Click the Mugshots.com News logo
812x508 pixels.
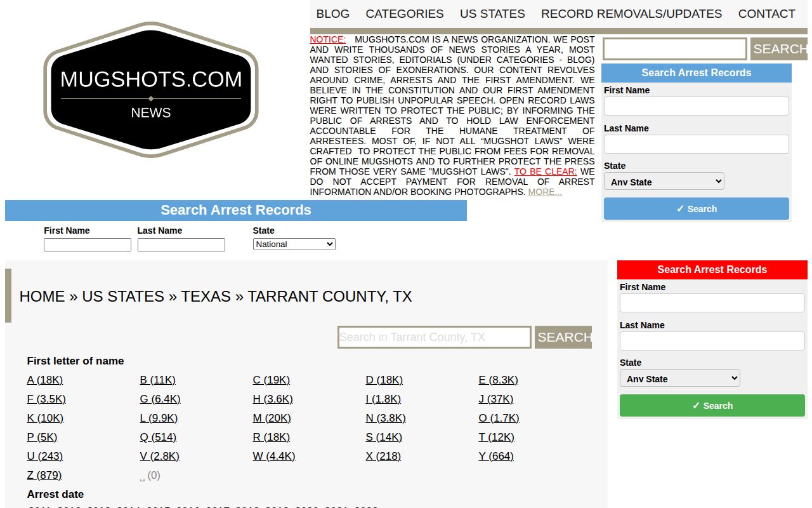pyautogui.click(x=151, y=90)
